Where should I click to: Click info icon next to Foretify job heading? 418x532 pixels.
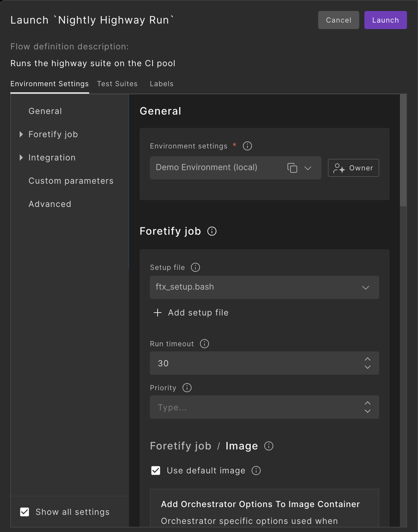[212, 231]
